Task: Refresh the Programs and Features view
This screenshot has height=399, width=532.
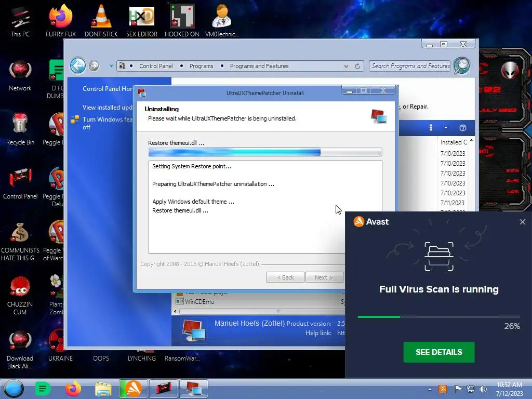Action: click(357, 66)
